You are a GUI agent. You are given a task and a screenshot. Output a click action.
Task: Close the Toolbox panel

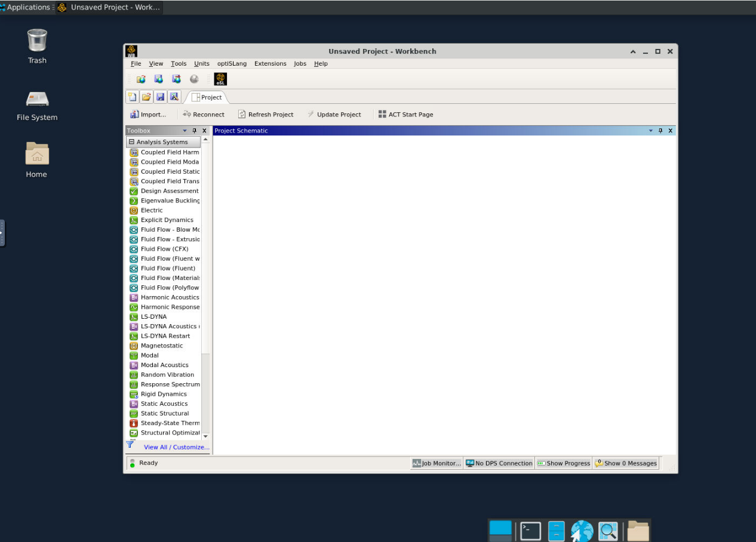(204, 131)
